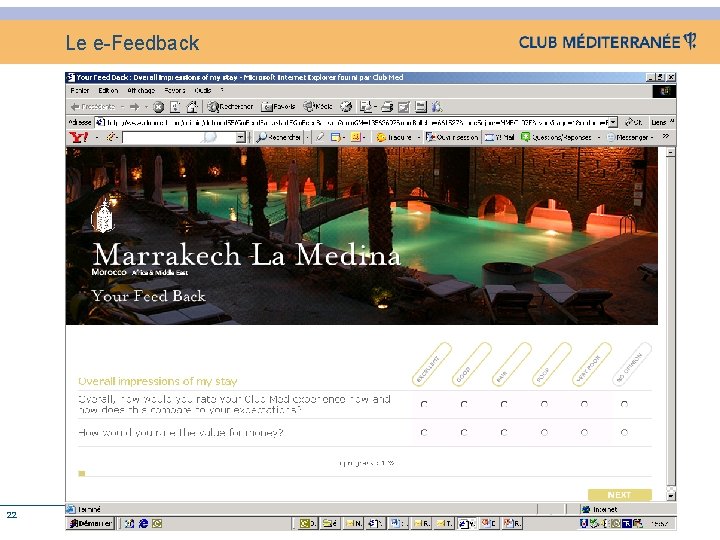The image size is (720, 540).
Task: Print the page with the printer icon
Action: coord(387,107)
